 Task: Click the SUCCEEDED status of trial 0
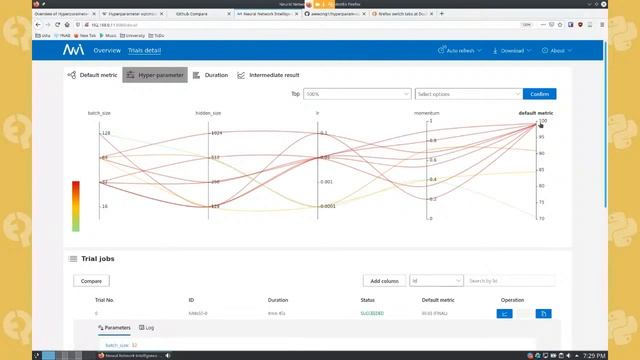[x=372, y=313]
